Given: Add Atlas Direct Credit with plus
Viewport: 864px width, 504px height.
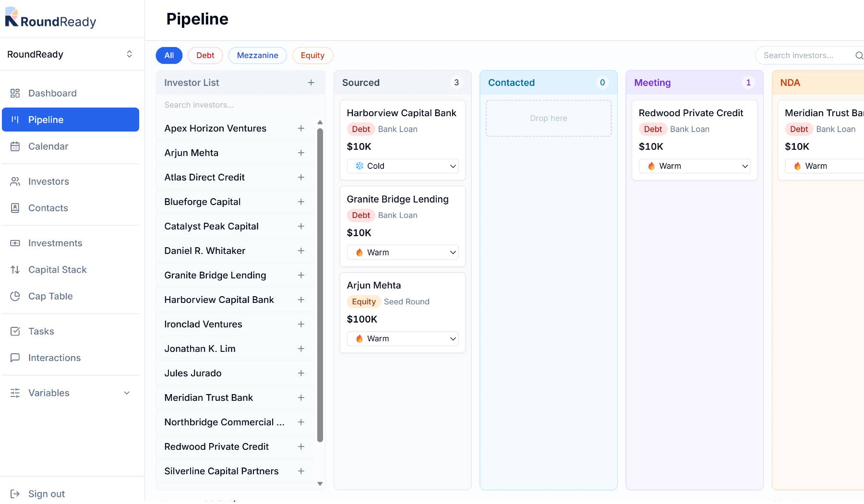Looking at the screenshot, I should (301, 177).
